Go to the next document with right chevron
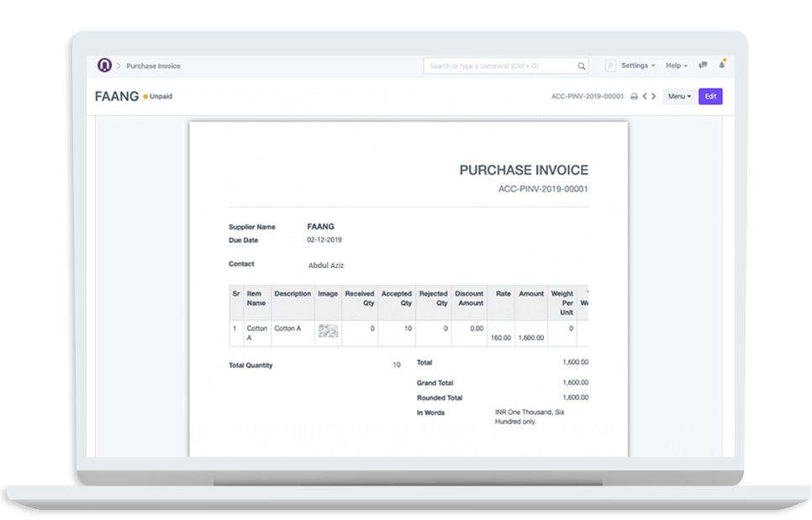The height and width of the screenshot is (520, 812). pos(654,97)
